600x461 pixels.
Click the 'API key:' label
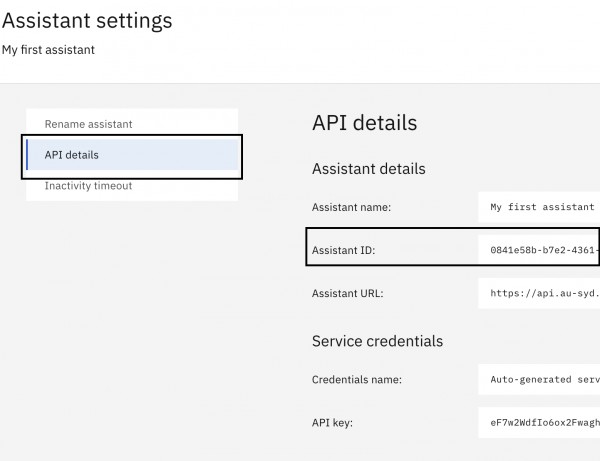click(x=332, y=423)
